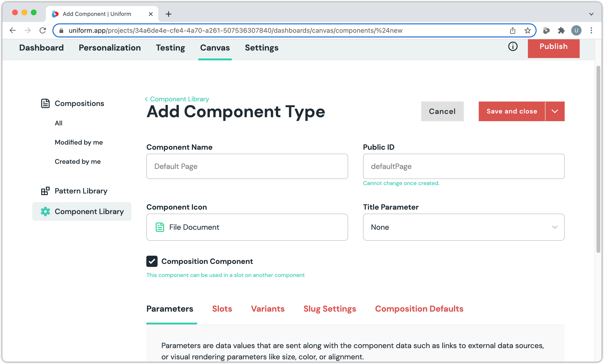Click the share page icon in address bar
Image resolution: width=604 pixels, height=364 pixels.
(512, 30)
